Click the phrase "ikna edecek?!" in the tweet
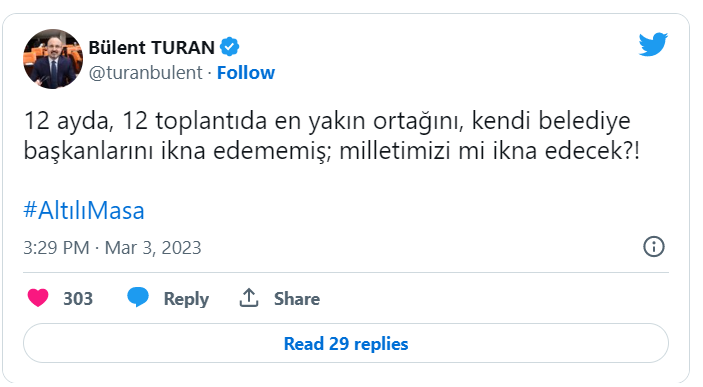Screen dimensions: 703x387 [566, 150]
